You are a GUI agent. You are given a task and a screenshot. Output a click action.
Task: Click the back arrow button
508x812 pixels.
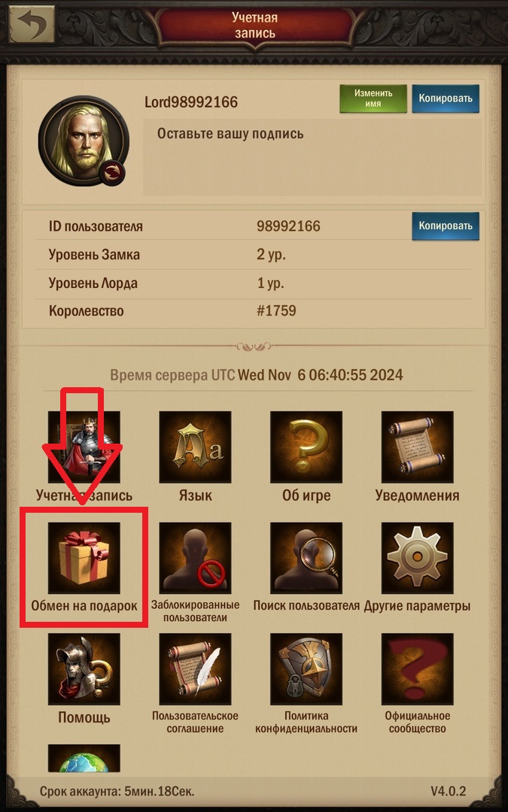pyautogui.click(x=32, y=24)
